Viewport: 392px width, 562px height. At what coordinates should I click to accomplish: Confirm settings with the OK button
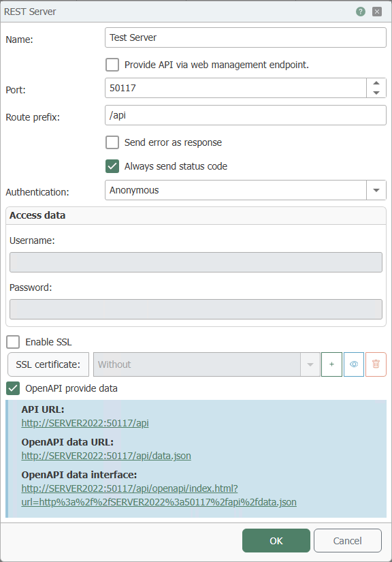pos(276,540)
